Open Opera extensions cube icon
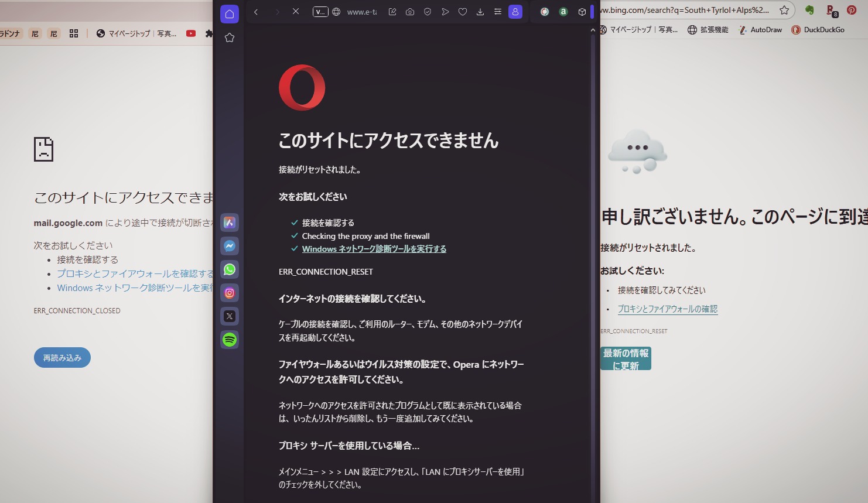This screenshot has width=868, height=503. (582, 12)
